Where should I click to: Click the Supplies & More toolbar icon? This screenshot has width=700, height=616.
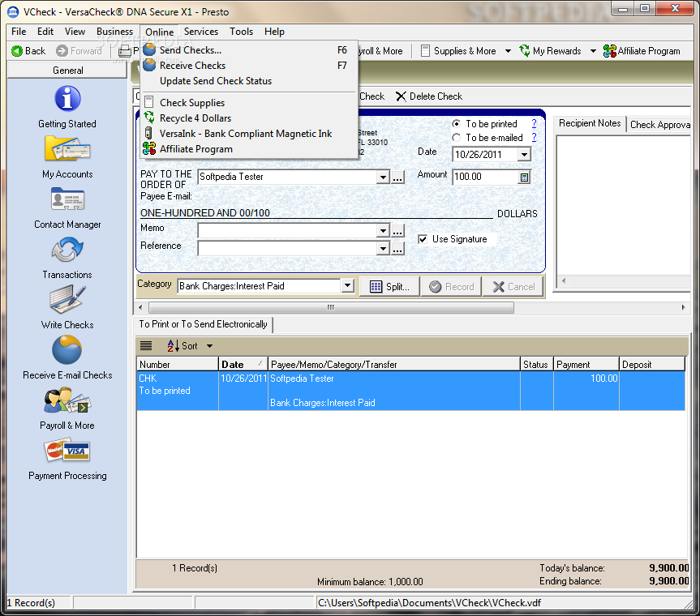(x=426, y=51)
